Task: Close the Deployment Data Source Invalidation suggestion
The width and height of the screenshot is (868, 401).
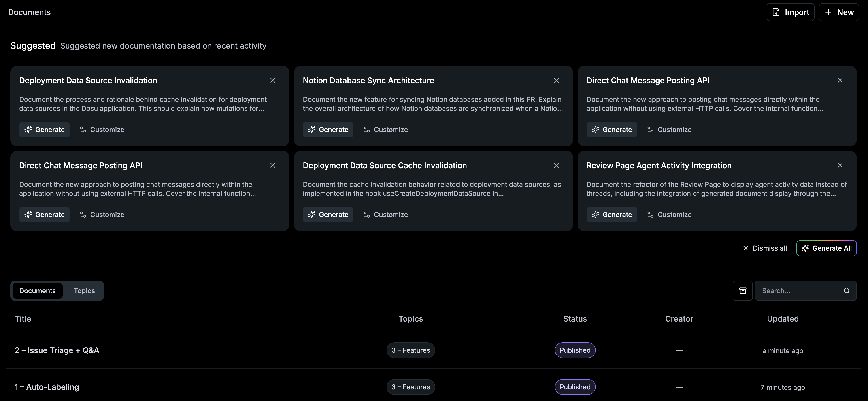Action: pyautogui.click(x=273, y=80)
